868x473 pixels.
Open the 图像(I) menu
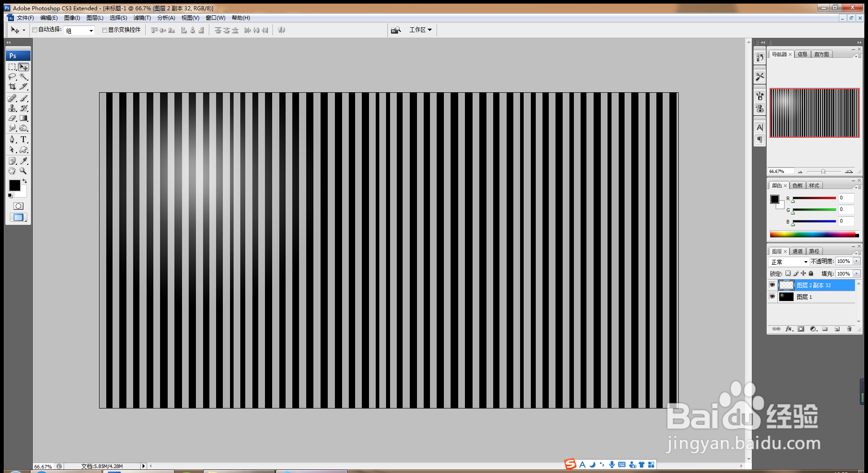coord(72,18)
